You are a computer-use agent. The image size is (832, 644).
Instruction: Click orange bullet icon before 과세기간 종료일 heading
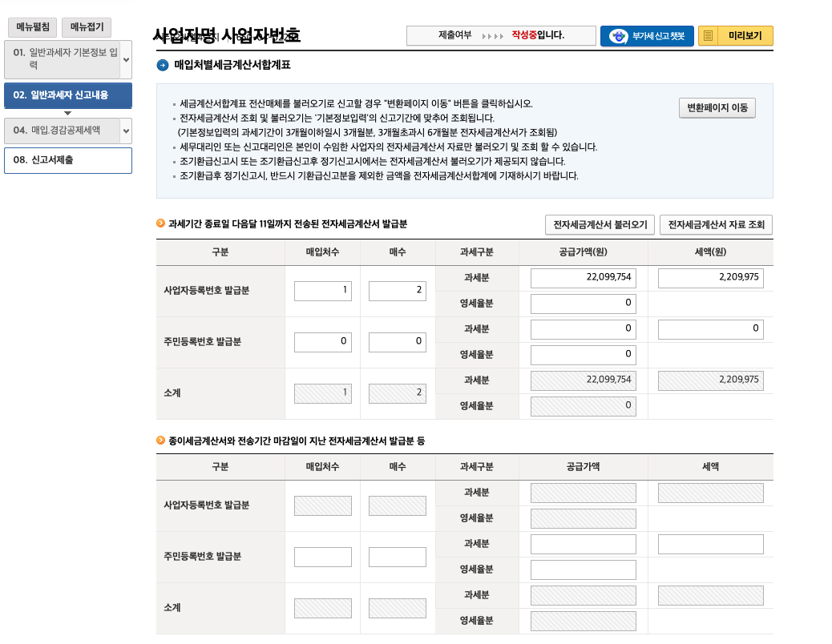click(161, 223)
